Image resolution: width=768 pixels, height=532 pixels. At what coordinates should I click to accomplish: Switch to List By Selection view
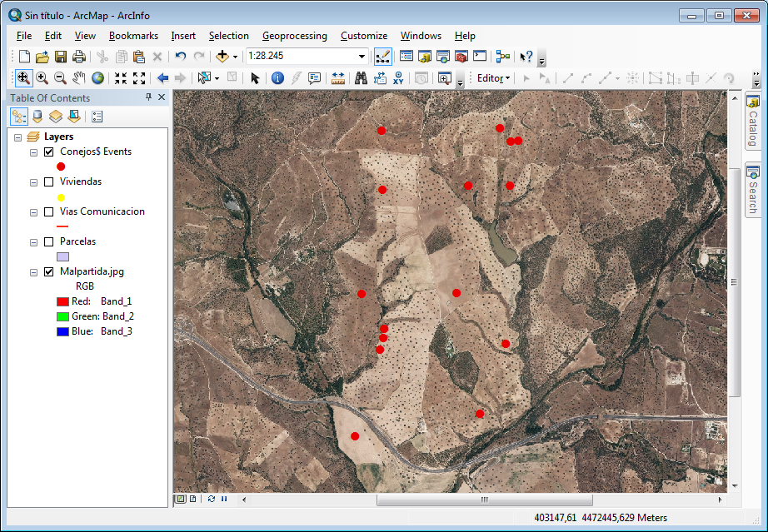(74, 117)
